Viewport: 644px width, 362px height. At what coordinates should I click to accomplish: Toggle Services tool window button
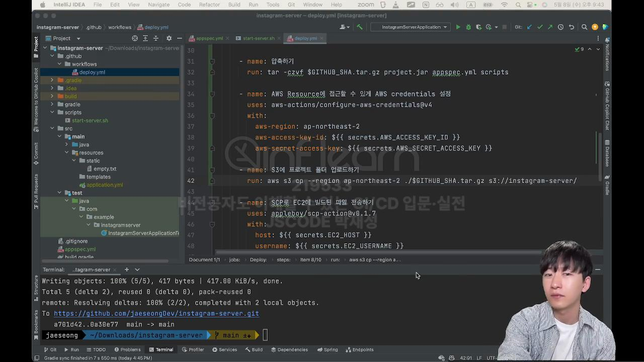(224, 349)
